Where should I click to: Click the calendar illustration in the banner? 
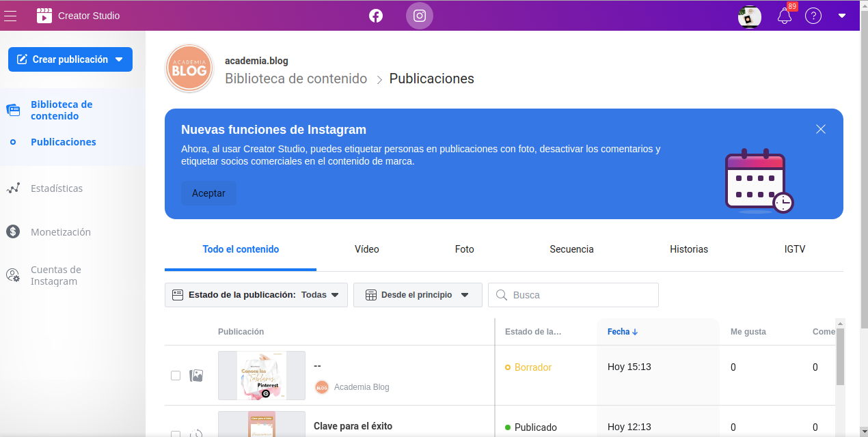click(759, 181)
